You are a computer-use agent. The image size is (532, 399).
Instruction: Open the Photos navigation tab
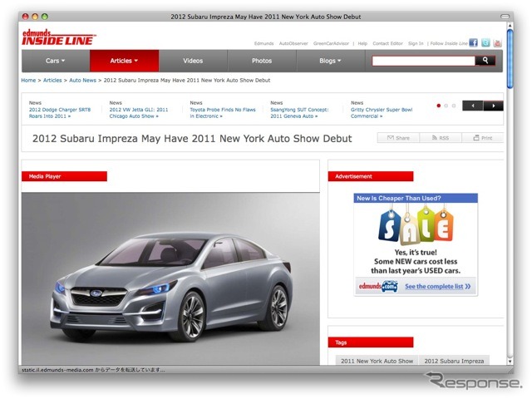coord(262,61)
